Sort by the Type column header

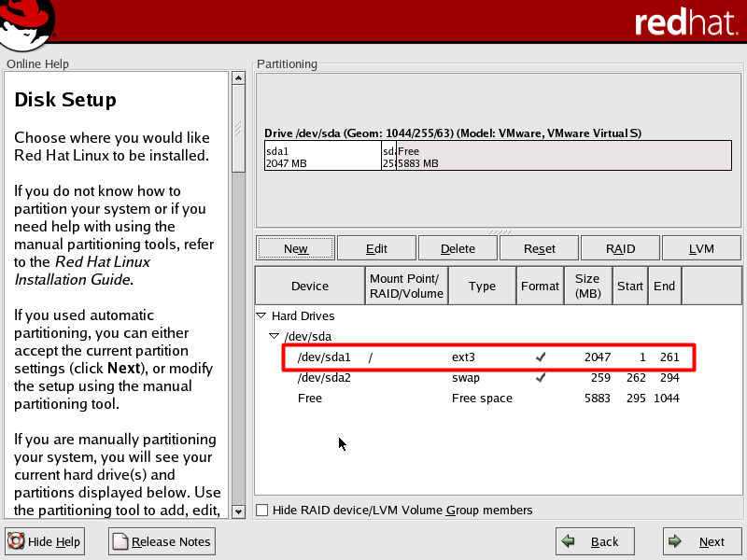pos(482,286)
